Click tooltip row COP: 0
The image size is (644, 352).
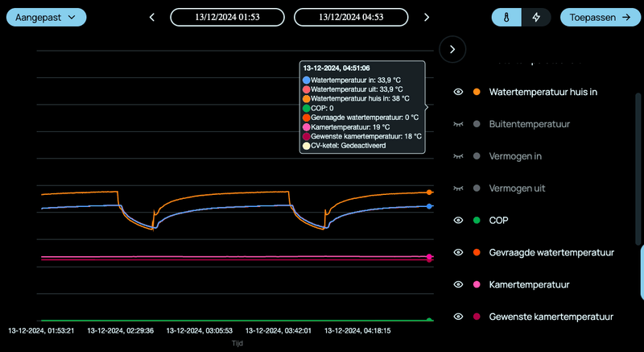coord(318,108)
